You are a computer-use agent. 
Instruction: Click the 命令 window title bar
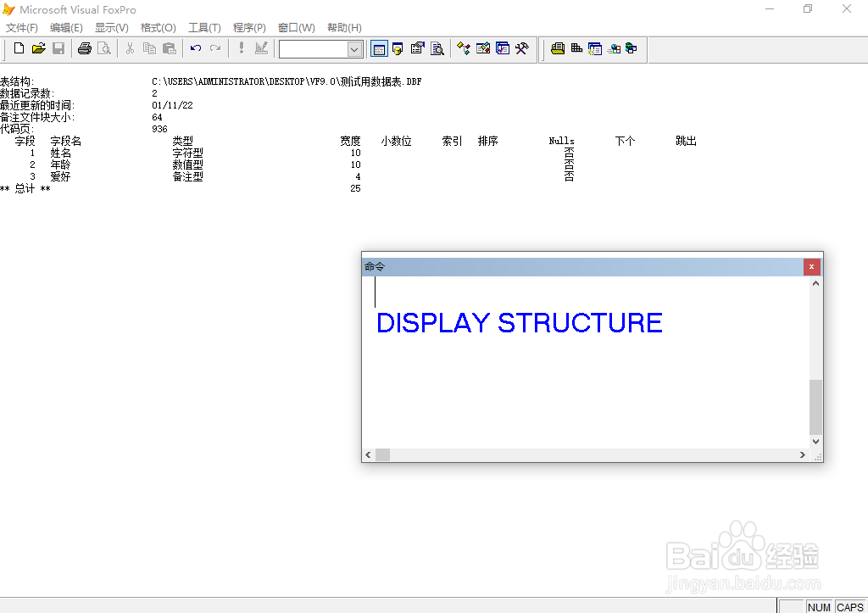[x=583, y=267]
